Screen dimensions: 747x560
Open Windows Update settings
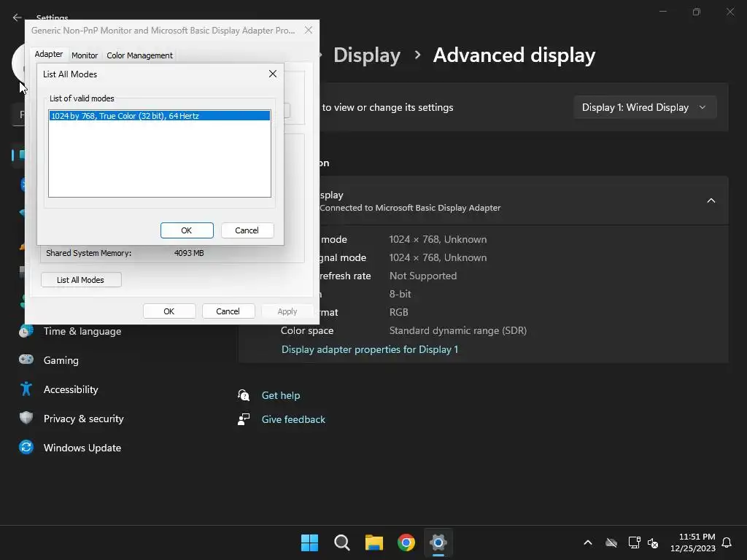point(82,448)
